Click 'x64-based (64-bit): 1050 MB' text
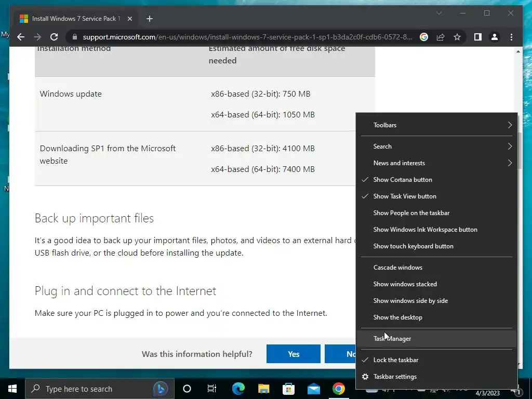This screenshot has width=532, height=399. click(262, 115)
